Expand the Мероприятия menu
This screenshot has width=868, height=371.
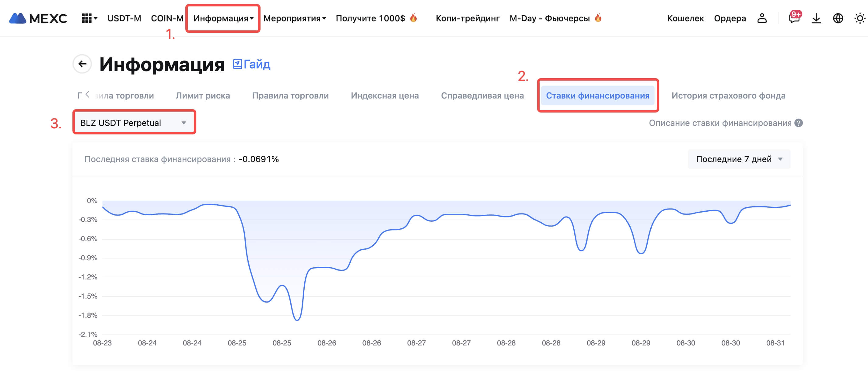click(x=295, y=18)
